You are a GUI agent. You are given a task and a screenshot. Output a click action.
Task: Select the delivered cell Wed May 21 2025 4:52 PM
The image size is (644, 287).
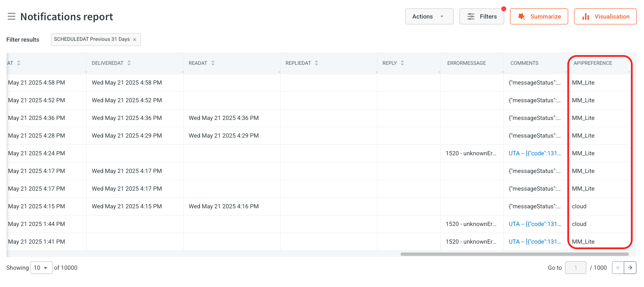click(x=127, y=100)
